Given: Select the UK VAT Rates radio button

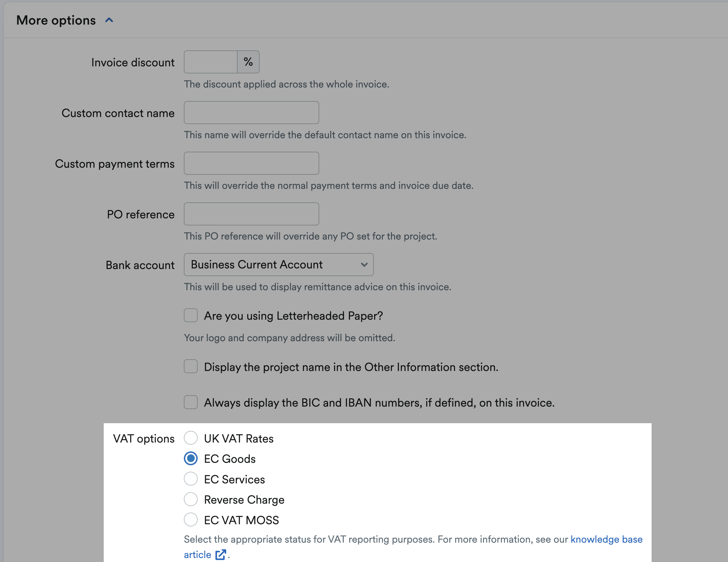Looking at the screenshot, I should tap(191, 438).
